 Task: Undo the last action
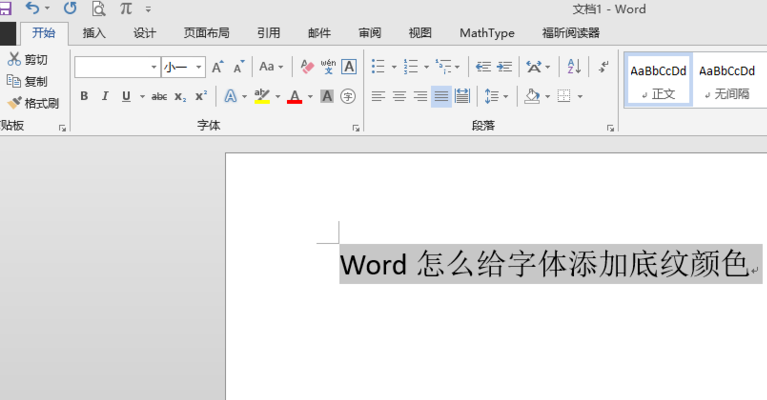[32, 8]
